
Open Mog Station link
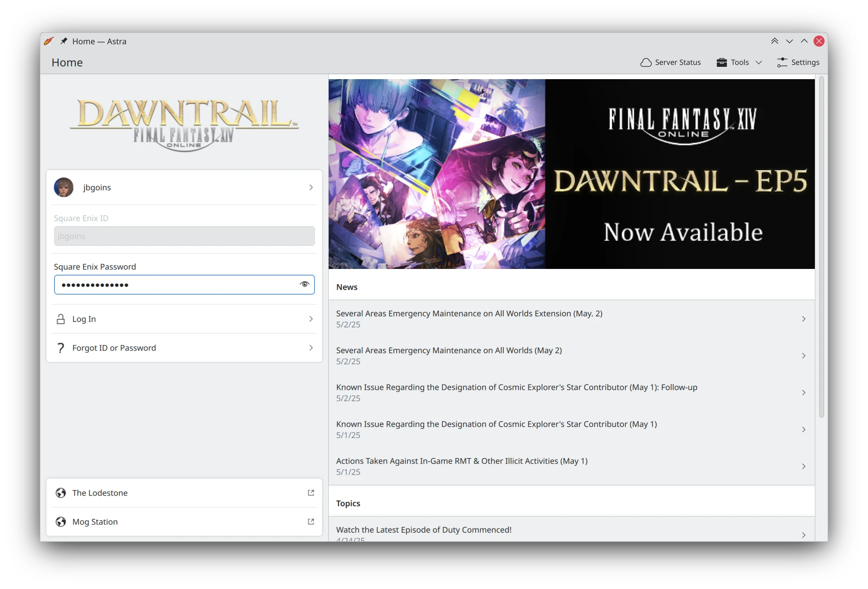coord(184,522)
